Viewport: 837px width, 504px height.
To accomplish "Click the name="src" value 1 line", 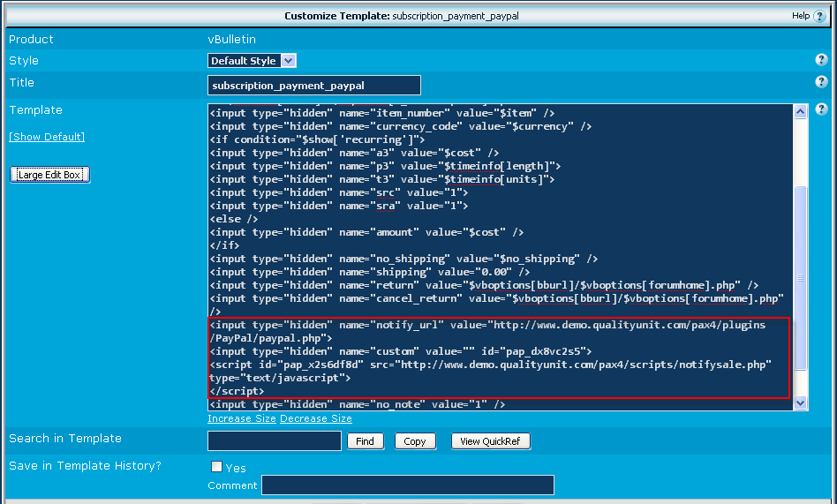I will pos(338,192).
